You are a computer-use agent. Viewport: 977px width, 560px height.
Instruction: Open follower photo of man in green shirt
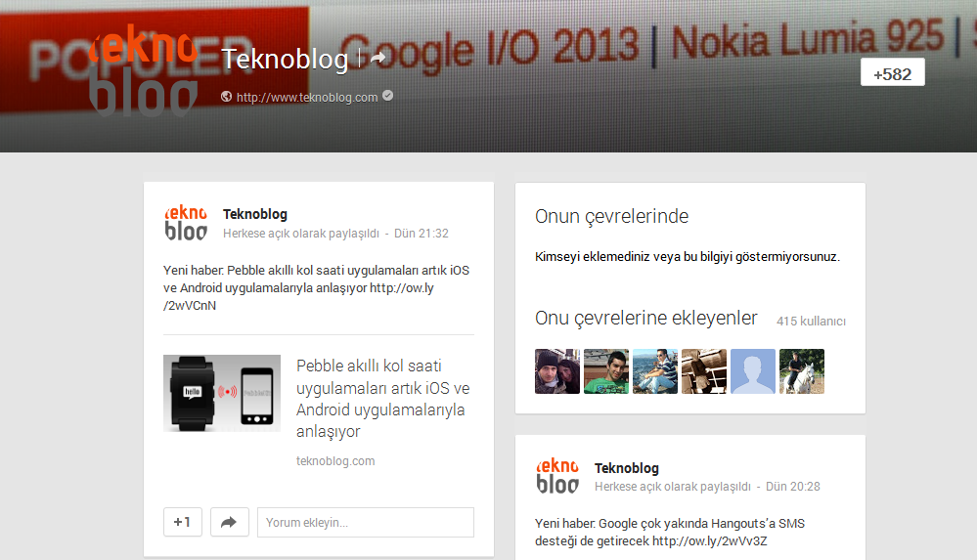pos(606,371)
